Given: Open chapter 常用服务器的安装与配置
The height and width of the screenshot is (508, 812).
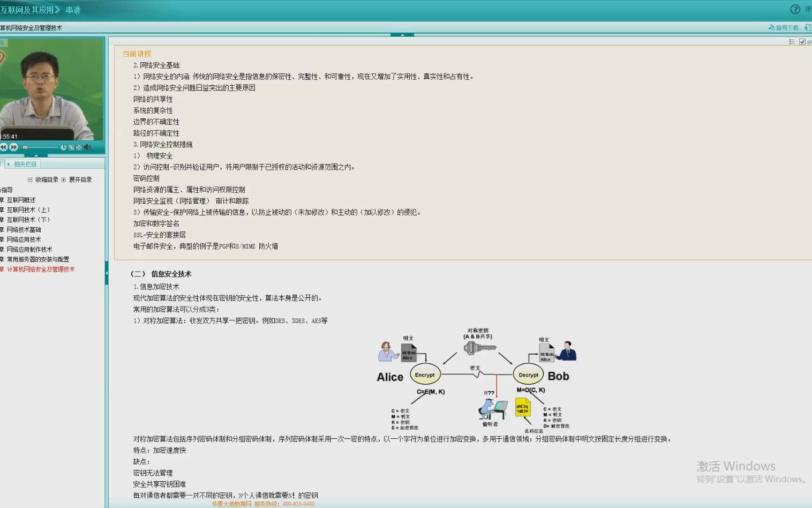Looking at the screenshot, I should (38, 259).
